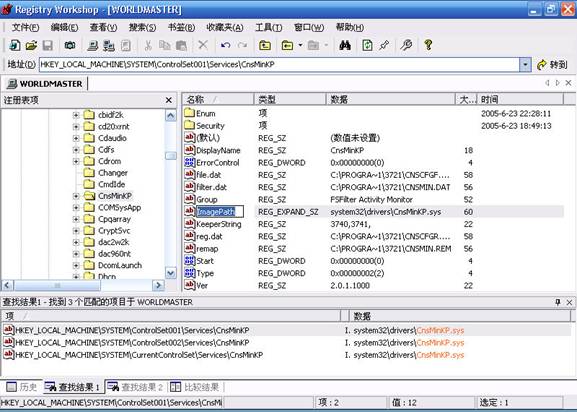The width and height of the screenshot is (577, 412).
Task: Expand the Cdrom tree node
Action: [x=76, y=161]
